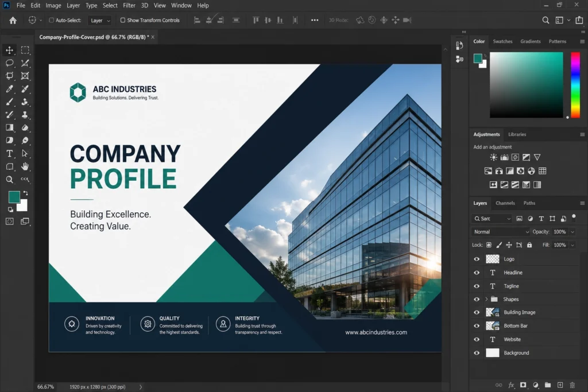This screenshot has width=588, height=392.
Task: Select the Brush tool
Action: click(9, 102)
